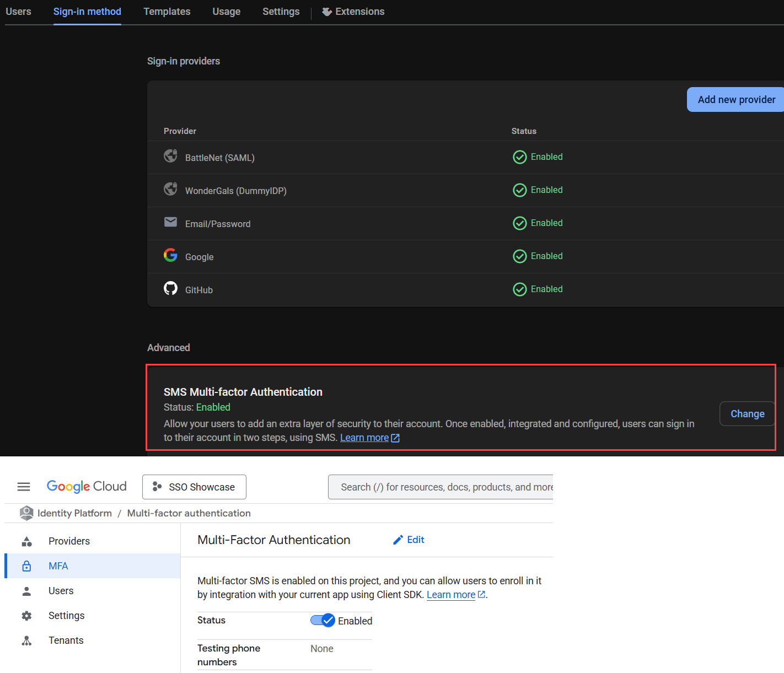
Task: Click Identity Platform breadcrumb link
Action: pos(74,513)
